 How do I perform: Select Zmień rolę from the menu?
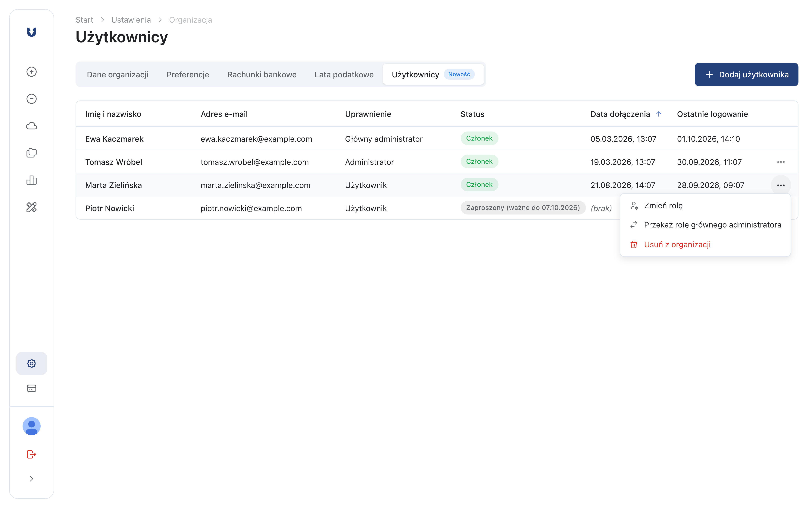coord(705,206)
